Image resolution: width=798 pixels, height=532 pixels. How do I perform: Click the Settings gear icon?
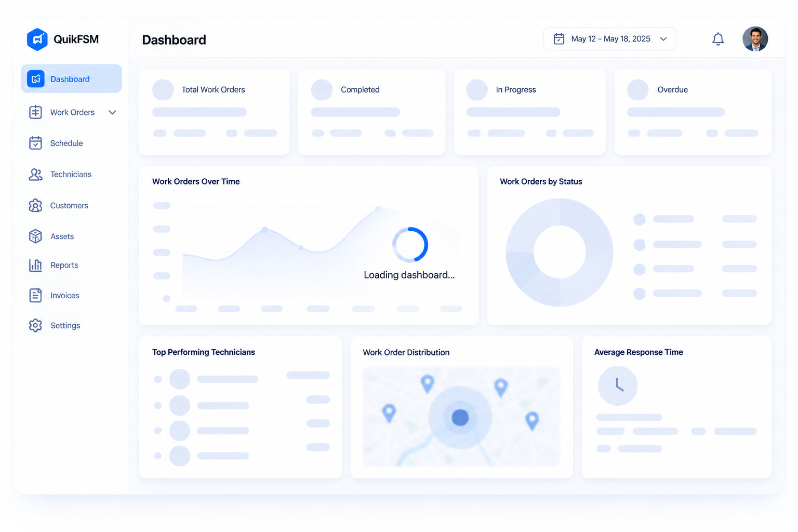35,326
